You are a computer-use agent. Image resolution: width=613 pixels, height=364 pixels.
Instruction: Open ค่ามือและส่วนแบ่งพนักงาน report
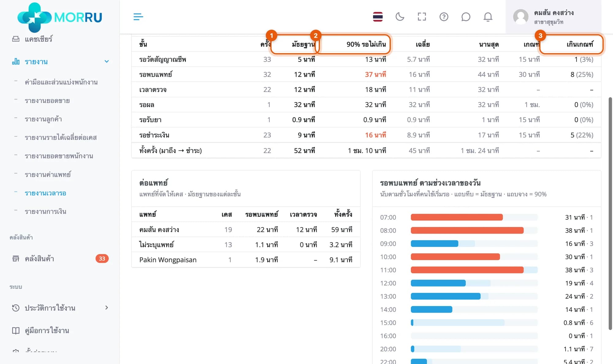(61, 82)
